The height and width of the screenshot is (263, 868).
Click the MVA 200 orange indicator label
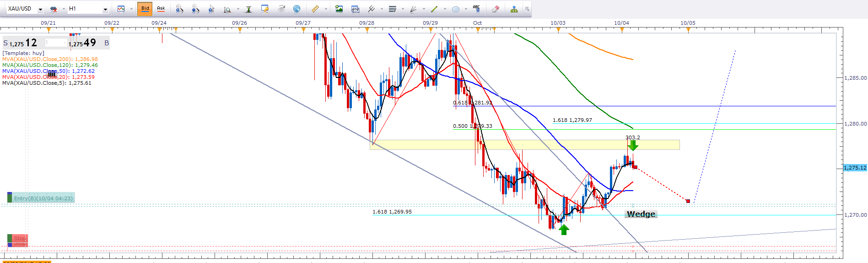(50, 59)
